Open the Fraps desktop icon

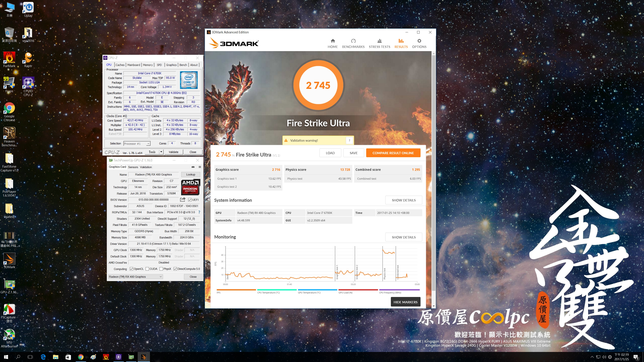click(9, 84)
